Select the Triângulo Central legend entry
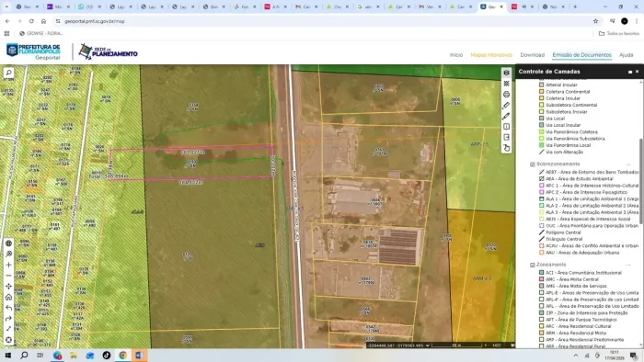 564,239
